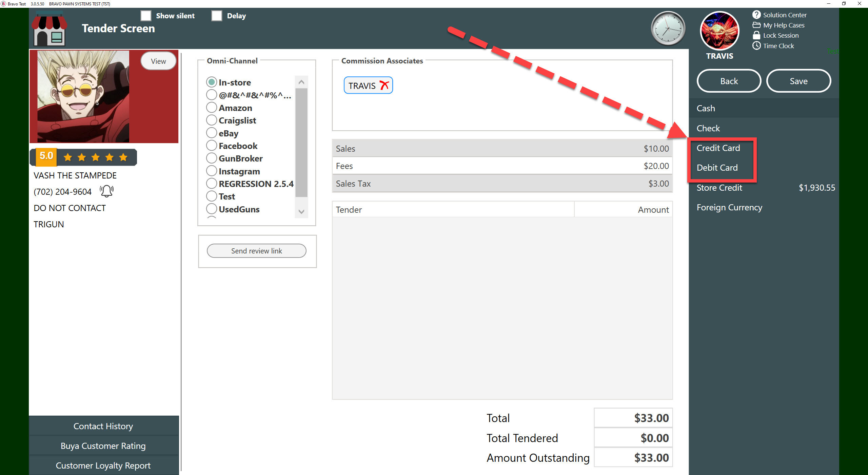Image resolution: width=868 pixels, height=475 pixels.
Task: Click the Tender column header
Action: (x=453, y=210)
